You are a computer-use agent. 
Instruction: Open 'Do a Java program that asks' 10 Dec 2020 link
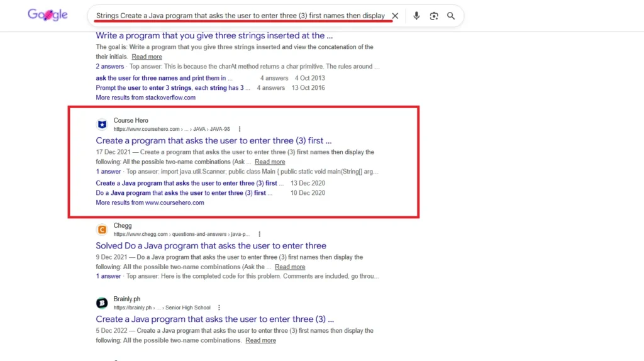[x=184, y=192]
